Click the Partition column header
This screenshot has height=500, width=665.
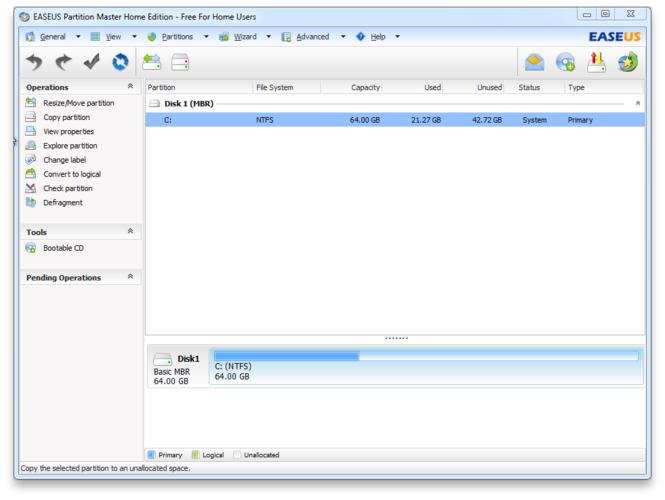pyautogui.click(x=199, y=87)
